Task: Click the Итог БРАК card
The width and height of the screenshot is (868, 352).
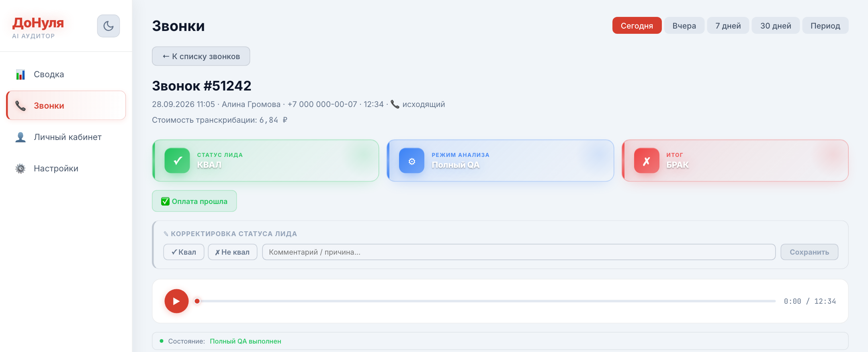Action: point(735,161)
